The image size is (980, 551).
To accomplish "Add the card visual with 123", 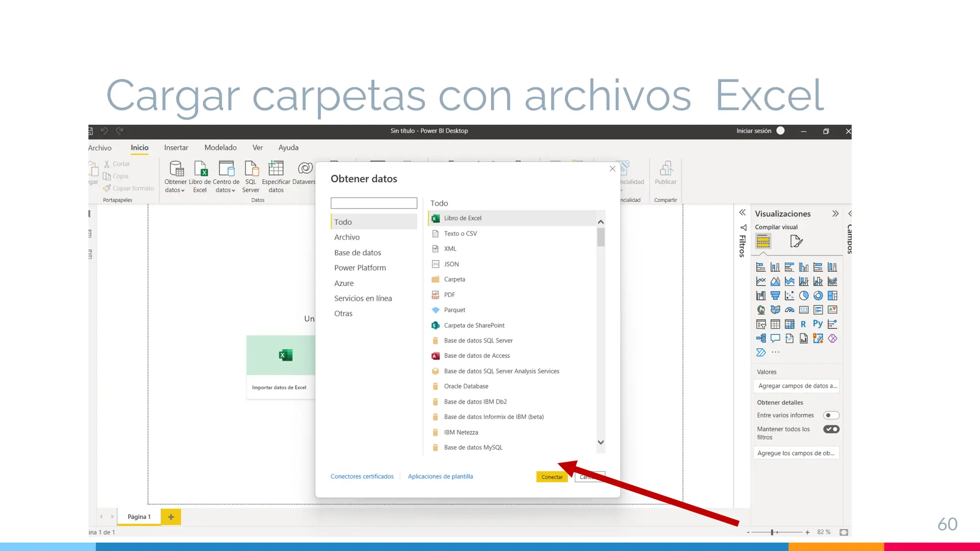I will (804, 310).
